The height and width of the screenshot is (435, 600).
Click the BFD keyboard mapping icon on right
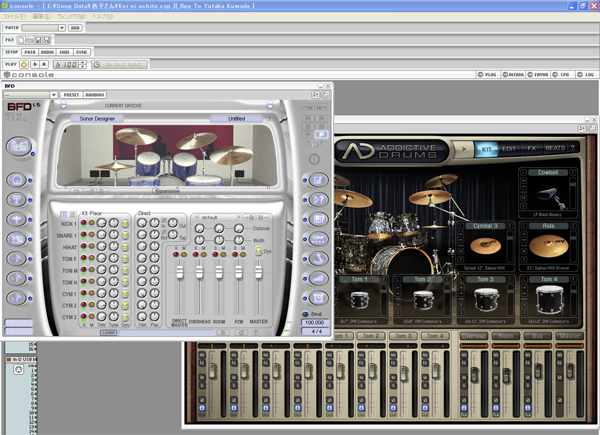tap(318, 219)
